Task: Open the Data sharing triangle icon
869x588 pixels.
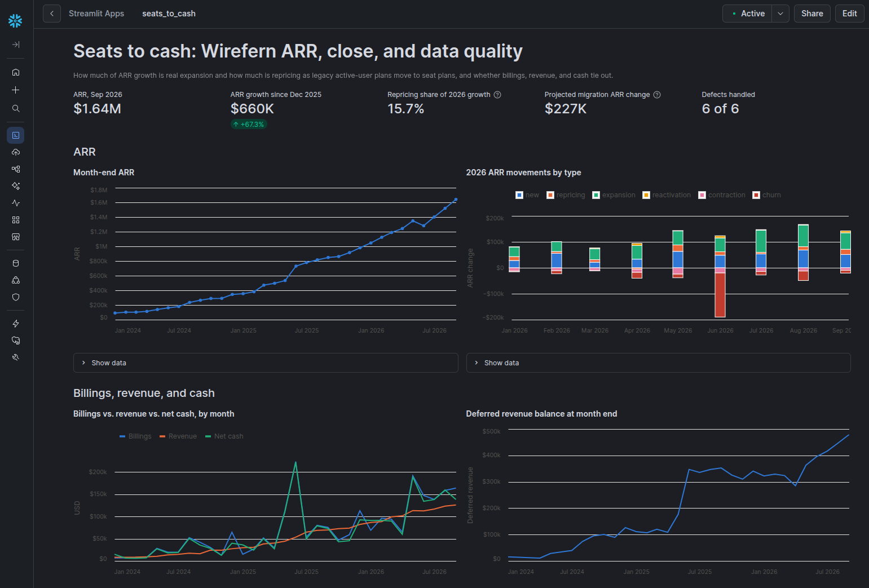Action: click(16, 280)
